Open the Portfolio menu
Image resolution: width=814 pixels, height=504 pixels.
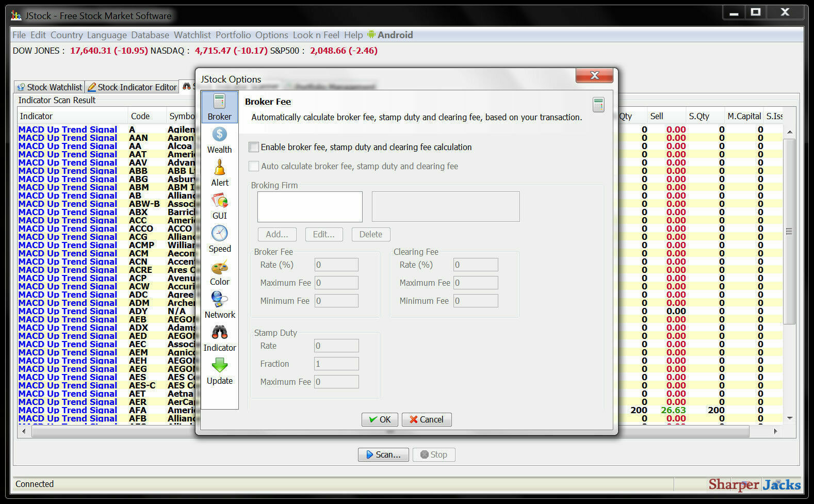click(233, 35)
